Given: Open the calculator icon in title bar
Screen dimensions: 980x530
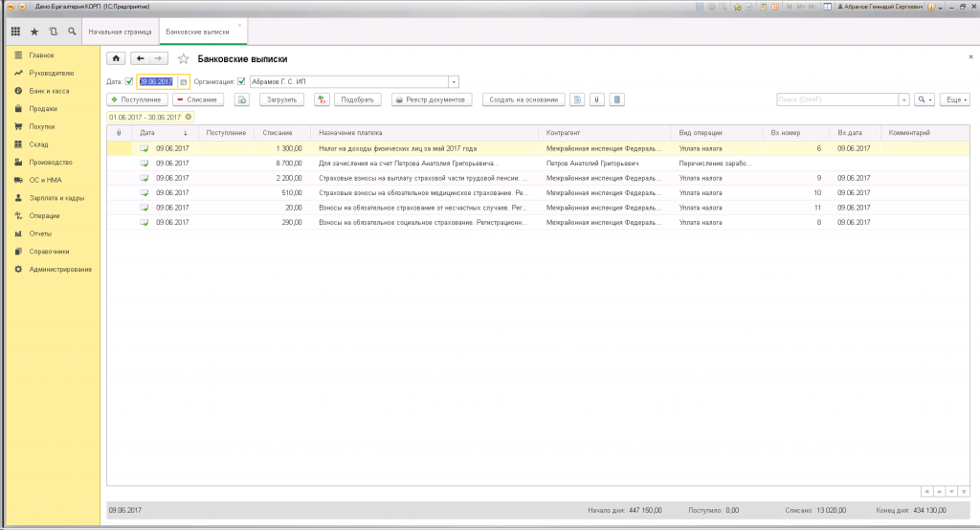Looking at the screenshot, I should pos(764,7).
